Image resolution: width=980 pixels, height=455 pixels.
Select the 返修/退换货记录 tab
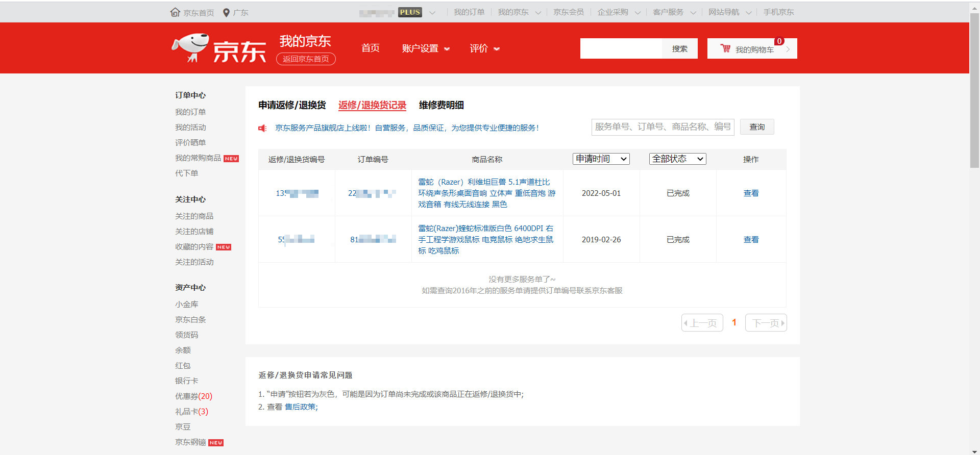[x=372, y=105]
